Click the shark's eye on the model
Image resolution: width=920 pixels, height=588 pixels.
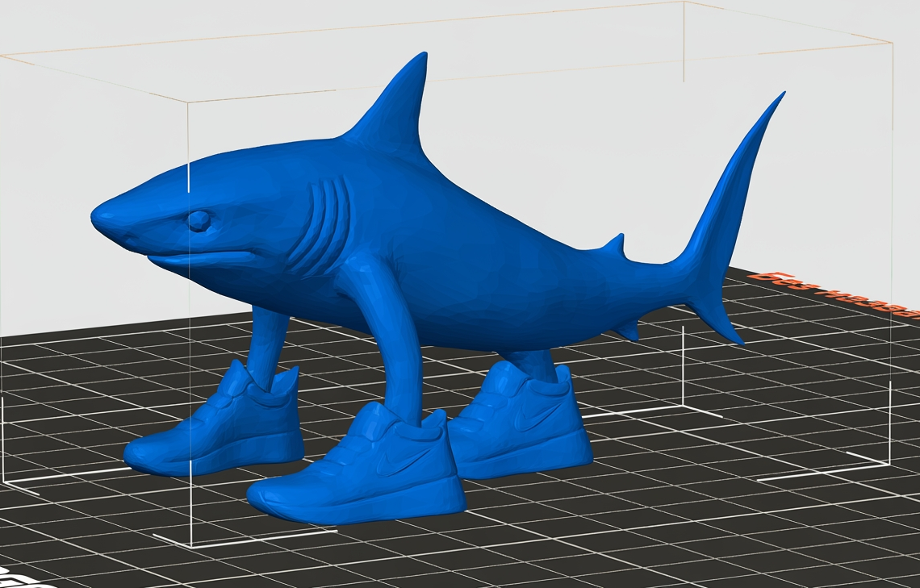[199, 220]
